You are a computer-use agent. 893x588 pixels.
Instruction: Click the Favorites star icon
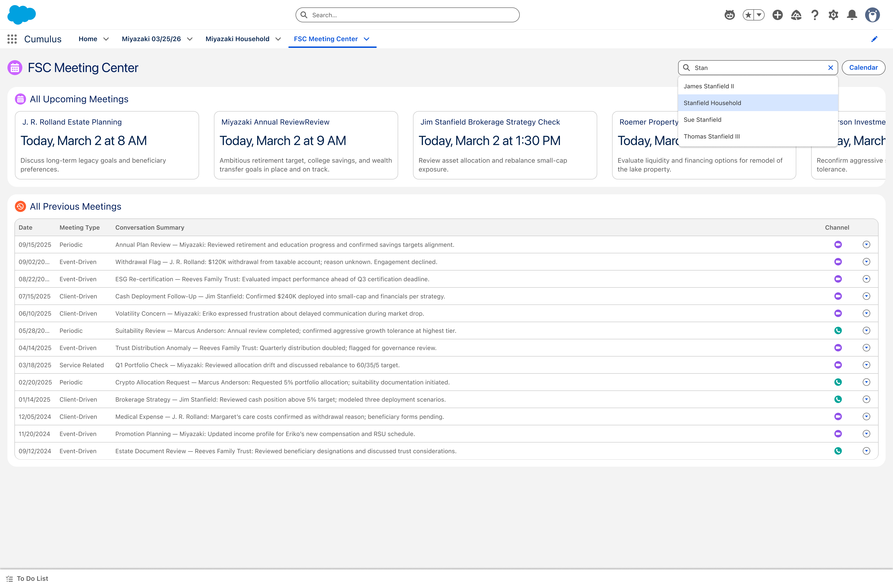pyautogui.click(x=748, y=15)
